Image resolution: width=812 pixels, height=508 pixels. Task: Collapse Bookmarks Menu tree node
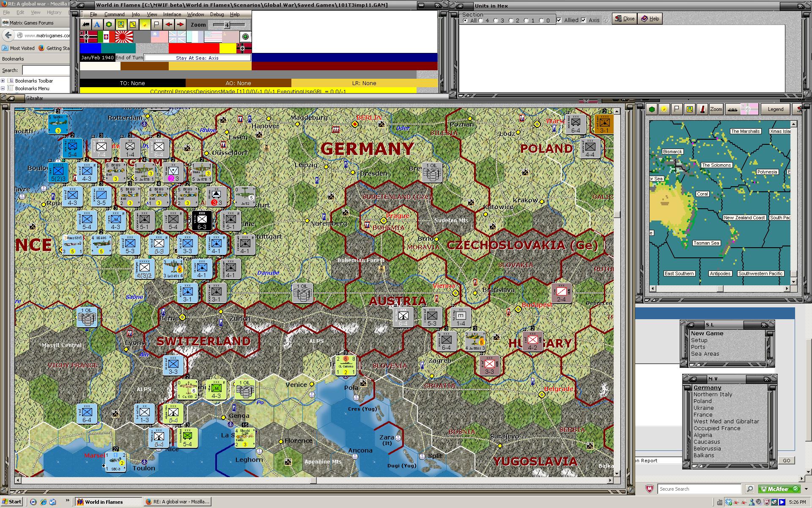(x=3, y=88)
